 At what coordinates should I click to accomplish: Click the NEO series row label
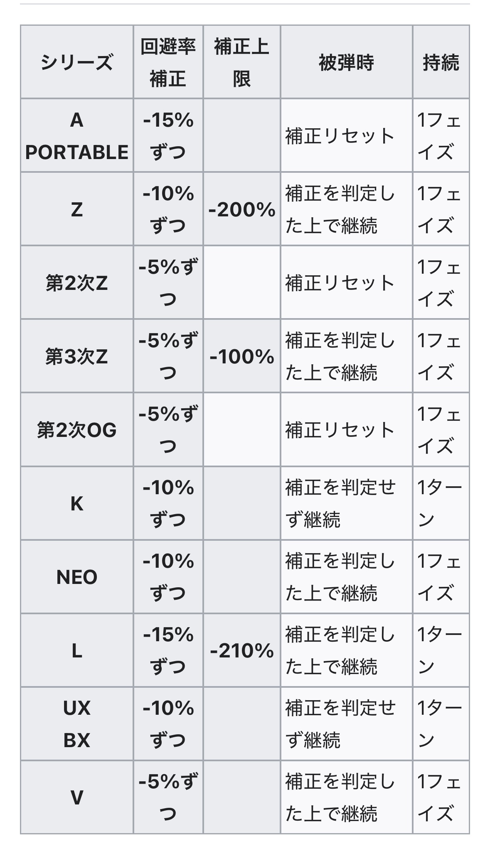(x=77, y=577)
